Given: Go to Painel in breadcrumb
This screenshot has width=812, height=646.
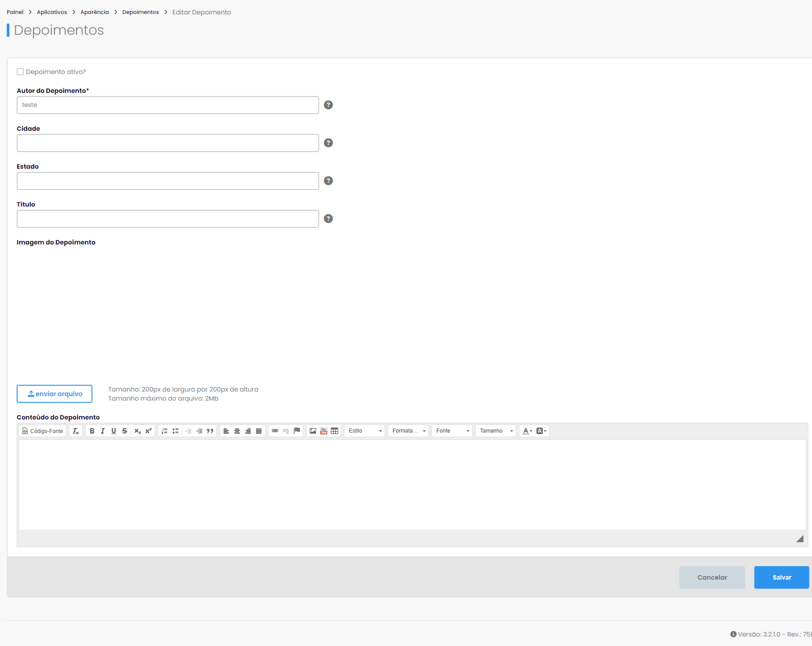Looking at the screenshot, I should pos(15,12).
